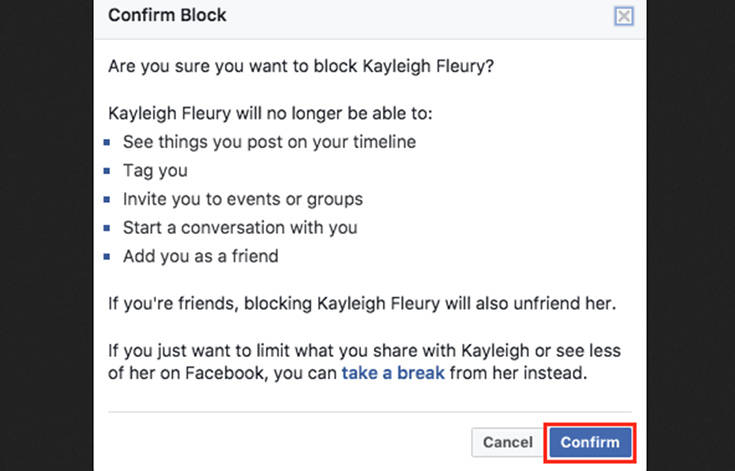Click the 'Confirm Block' dialog title
735x471 pixels.
click(x=167, y=15)
